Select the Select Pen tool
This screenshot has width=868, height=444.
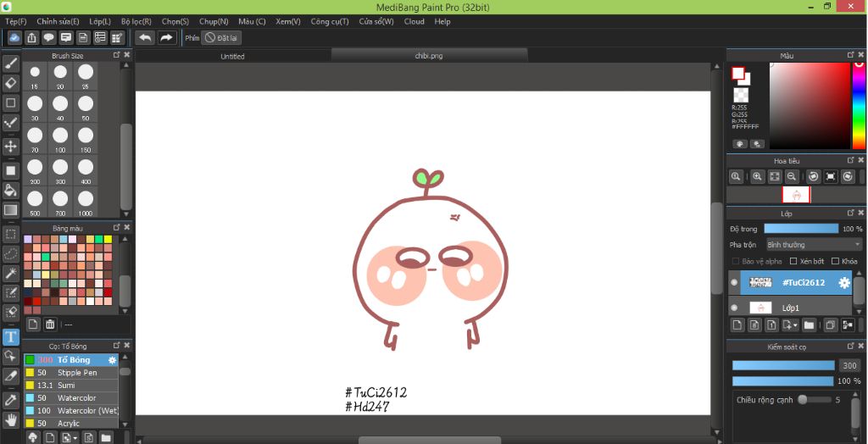pyautogui.click(x=10, y=292)
